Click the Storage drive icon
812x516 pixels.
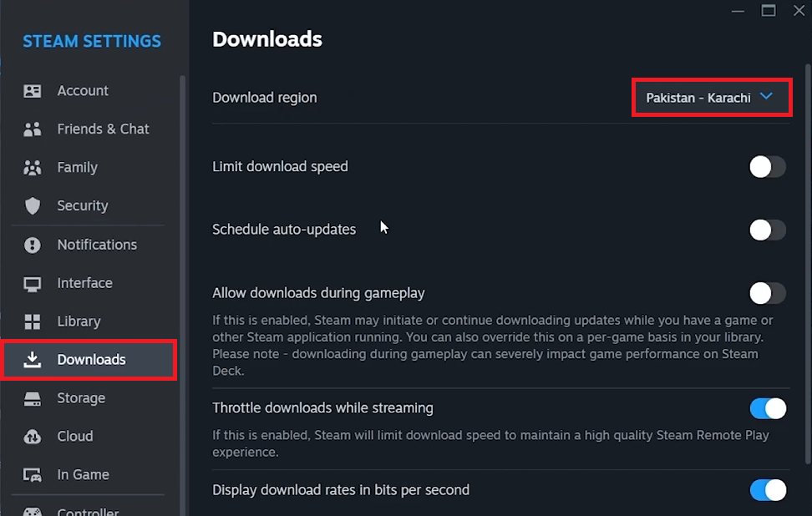32,398
